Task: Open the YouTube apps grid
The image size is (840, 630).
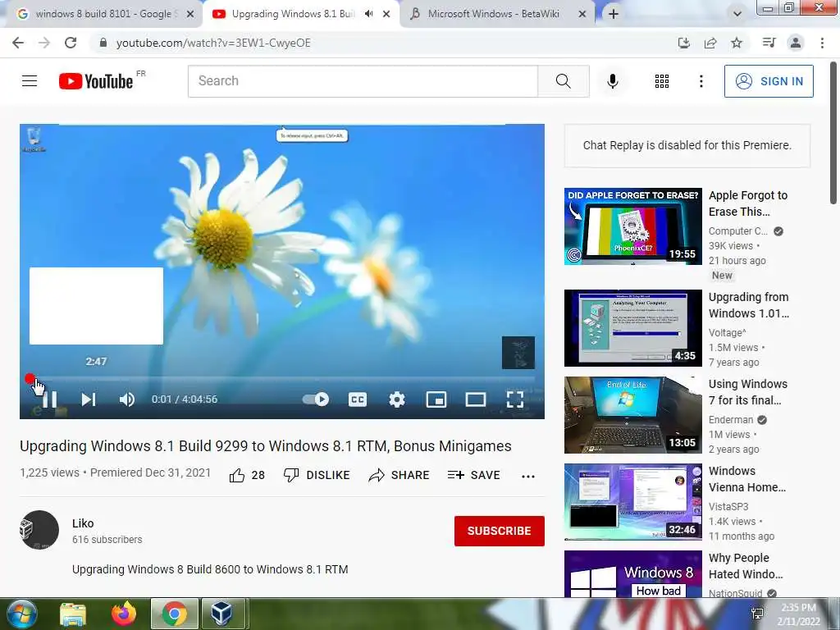Action: click(662, 81)
